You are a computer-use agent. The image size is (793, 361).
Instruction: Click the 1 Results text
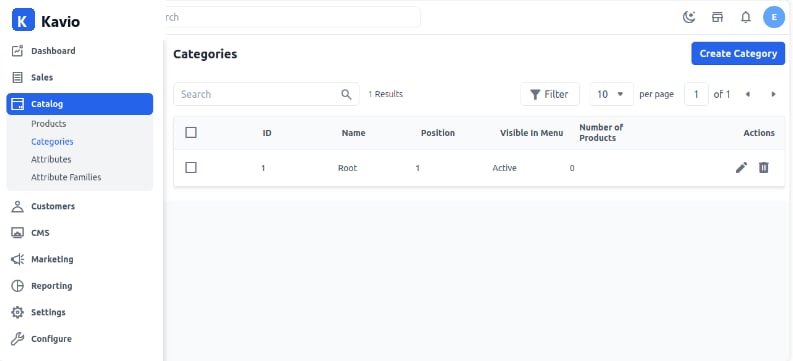pyautogui.click(x=385, y=94)
